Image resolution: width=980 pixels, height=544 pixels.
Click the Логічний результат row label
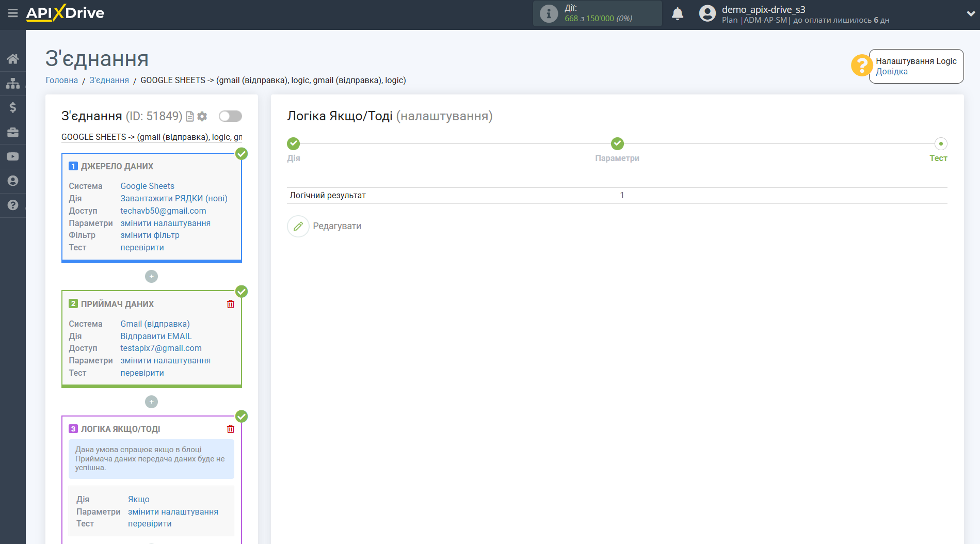pos(328,195)
